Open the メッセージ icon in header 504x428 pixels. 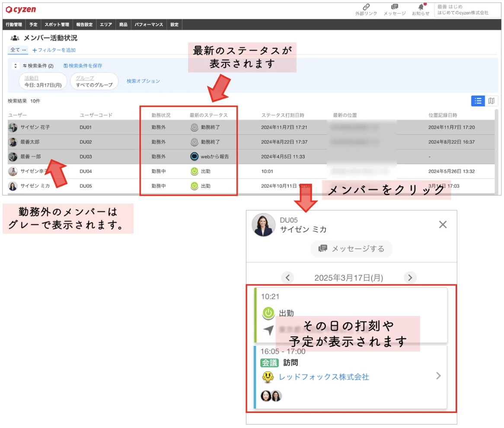[x=394, y=10]
